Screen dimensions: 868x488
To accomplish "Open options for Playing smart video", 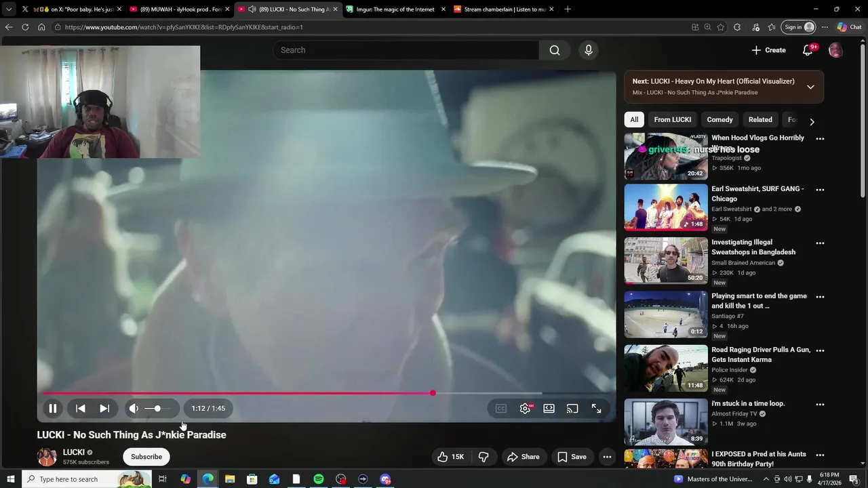I will tap(820, 297).
